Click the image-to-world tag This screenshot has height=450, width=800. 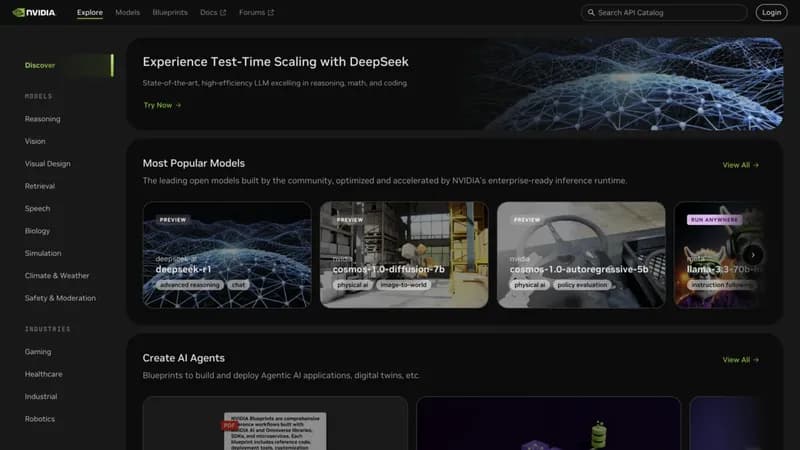[403, 285]
